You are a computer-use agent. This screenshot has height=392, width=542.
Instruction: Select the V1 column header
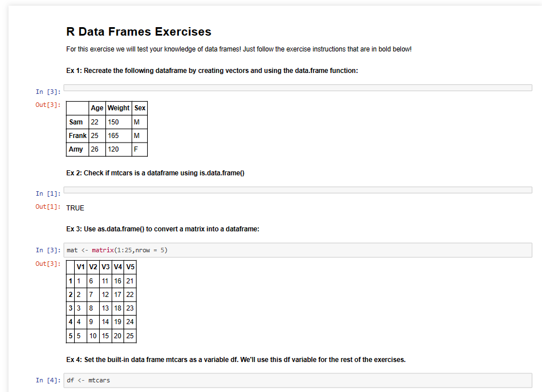pos(80,267)
